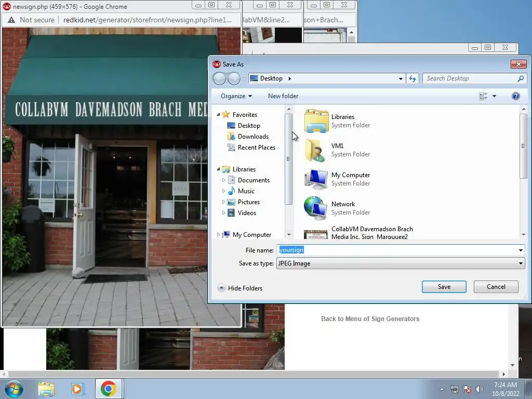Close the Save As dialog
The height and width of the screenshot is (399, 532).
[x=518, y=64]
